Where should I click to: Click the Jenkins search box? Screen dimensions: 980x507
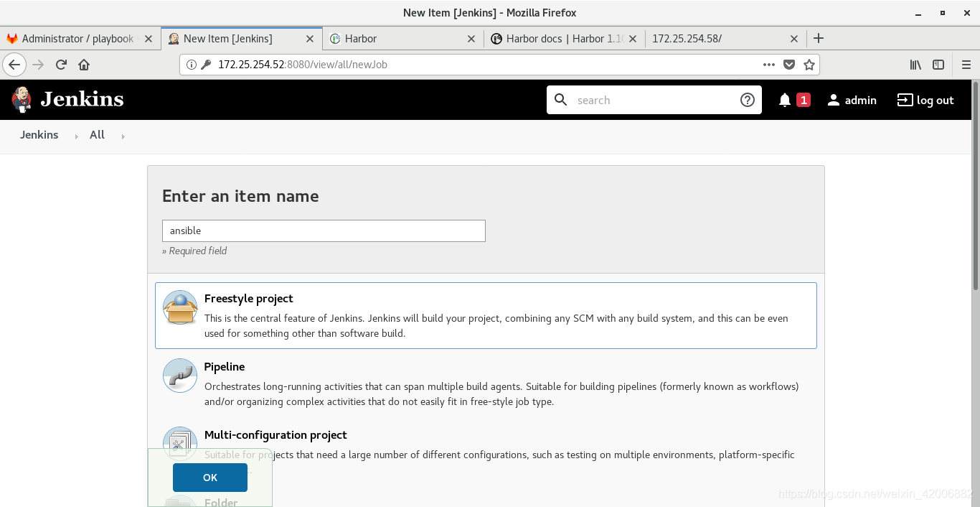[654, 100]
